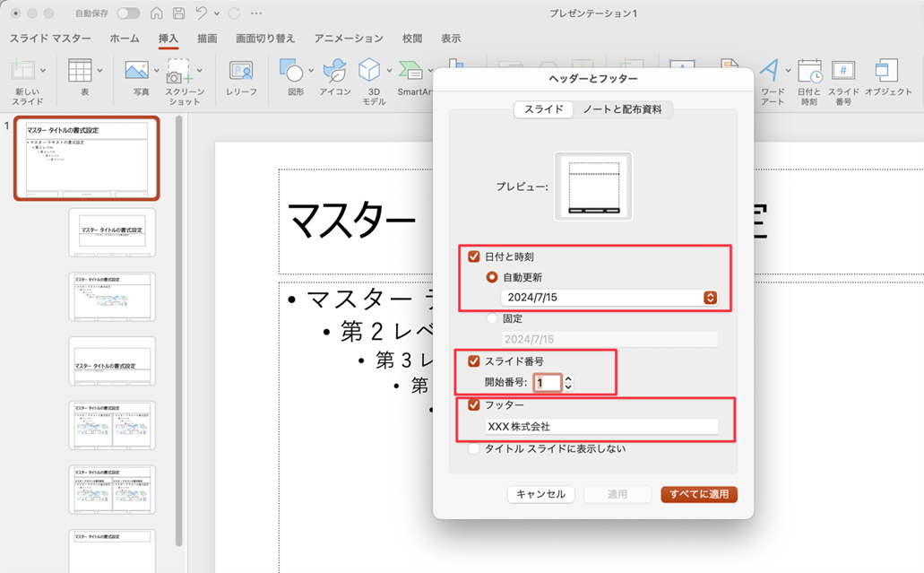Open the Screenshot dropdown arrow
This screenshot has width=924, height=573.
point(200,70)
